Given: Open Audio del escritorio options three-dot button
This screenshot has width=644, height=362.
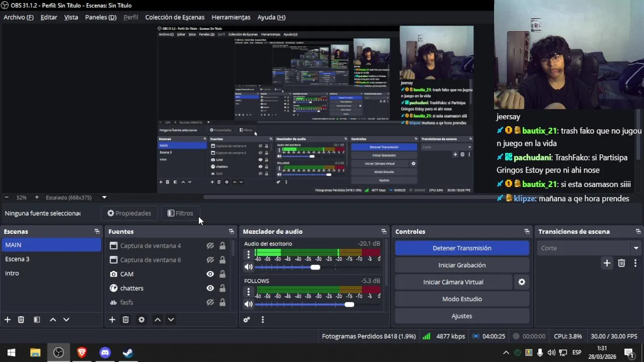Looking at the screenshot, I should [x=248, y=255].
